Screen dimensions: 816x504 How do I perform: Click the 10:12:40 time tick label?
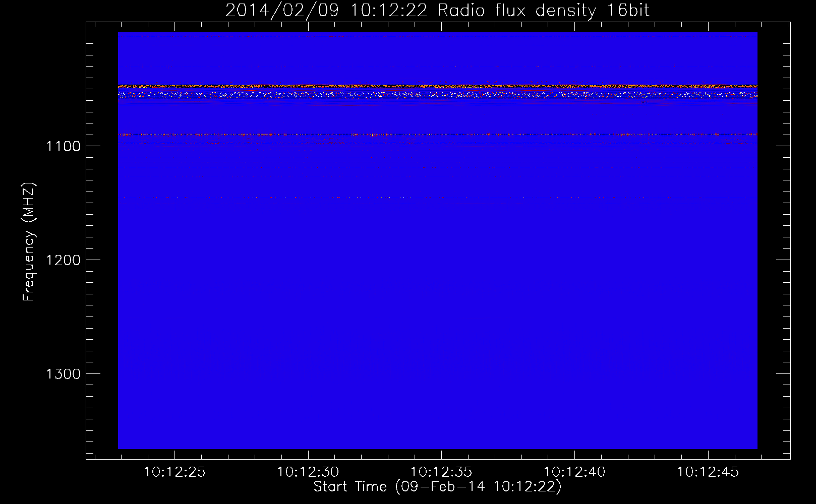tap(574, 472)
